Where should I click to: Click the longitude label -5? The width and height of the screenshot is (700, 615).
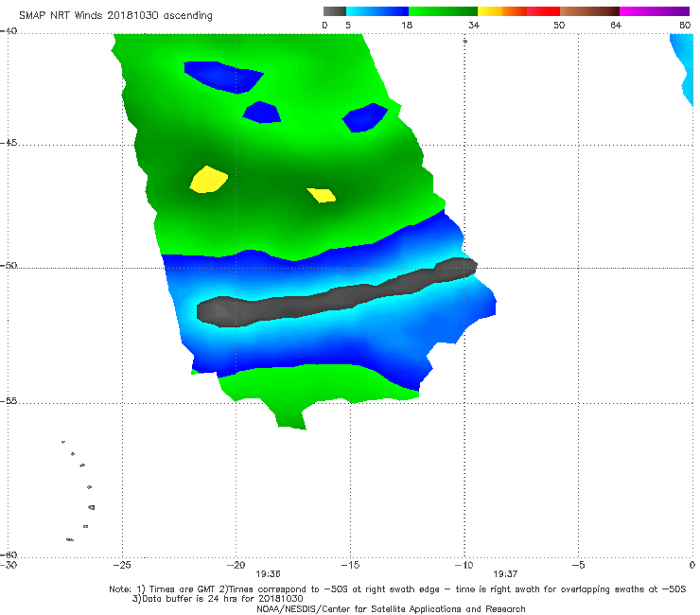click(x=578, y=565)
